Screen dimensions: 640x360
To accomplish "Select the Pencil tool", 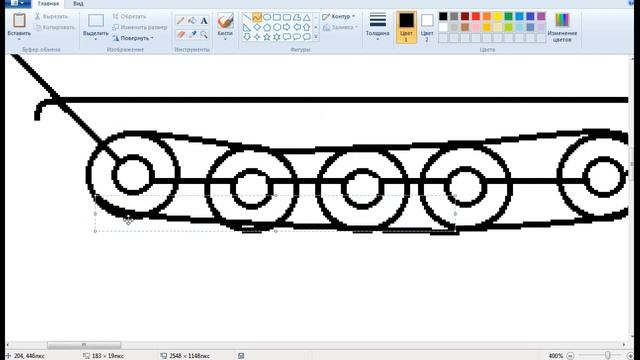I will tap(181, 20).
